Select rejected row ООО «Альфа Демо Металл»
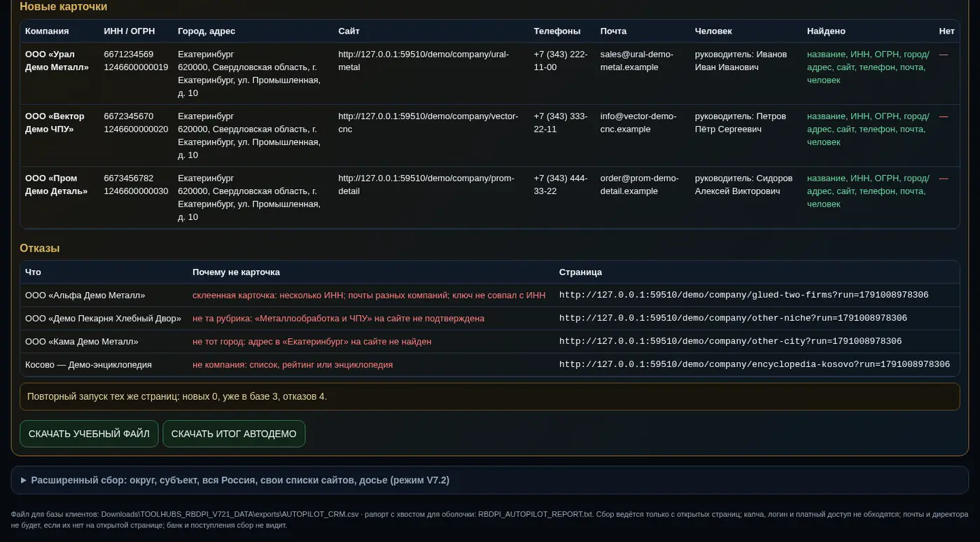Viewport: 980px width, 542px height. tap(490, 295)
